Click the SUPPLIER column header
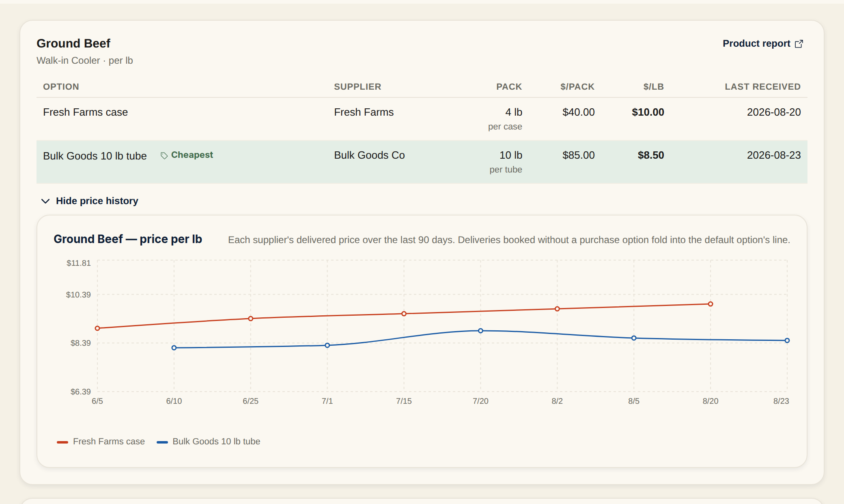The height and width of the screenshot is (504, 844). pyautogui.click(x=357, y=87)
